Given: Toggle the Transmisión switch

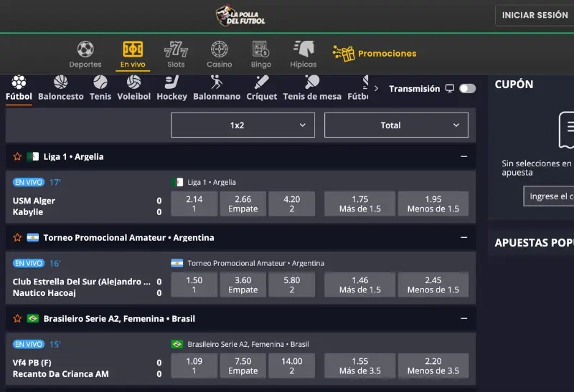Looking at the screenshot, I should point(468,88).
